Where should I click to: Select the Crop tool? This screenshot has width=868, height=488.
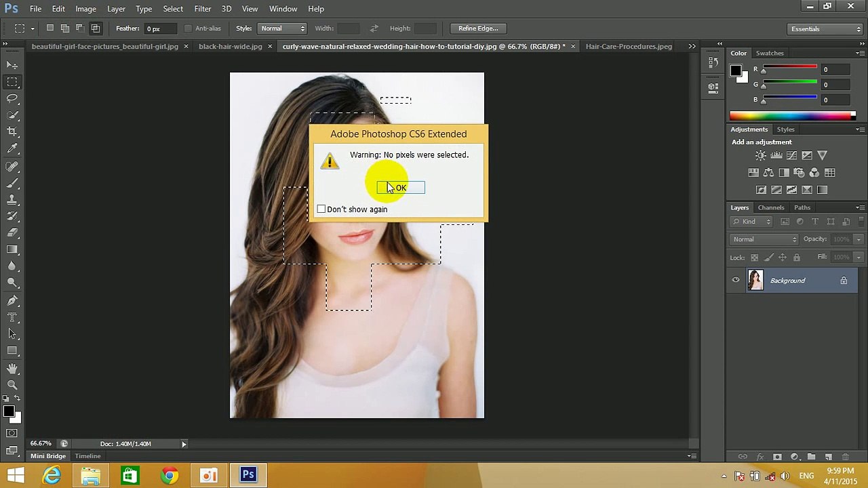tap(12, 131)
